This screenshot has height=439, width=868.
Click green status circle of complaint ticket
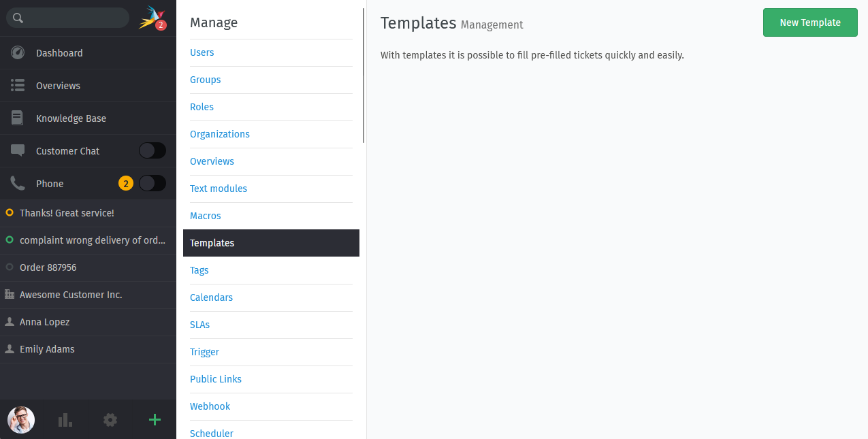click(10, 240)
